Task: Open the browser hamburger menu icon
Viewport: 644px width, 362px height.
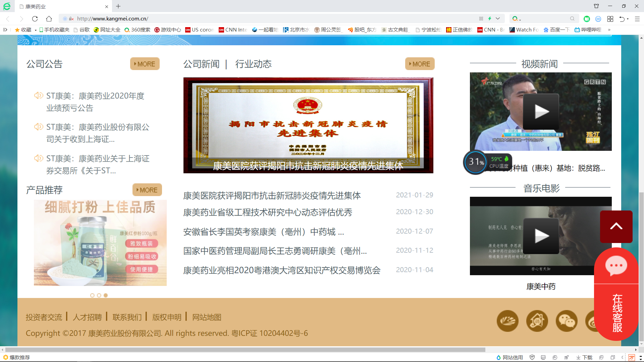Action: pyautogui.click(x=637, y=19)
